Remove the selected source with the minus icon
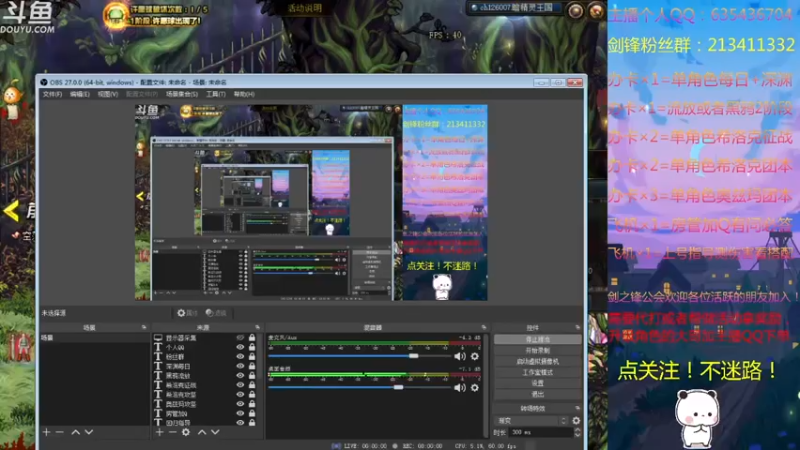The image size is (800, 450). [x=172, y=432]
